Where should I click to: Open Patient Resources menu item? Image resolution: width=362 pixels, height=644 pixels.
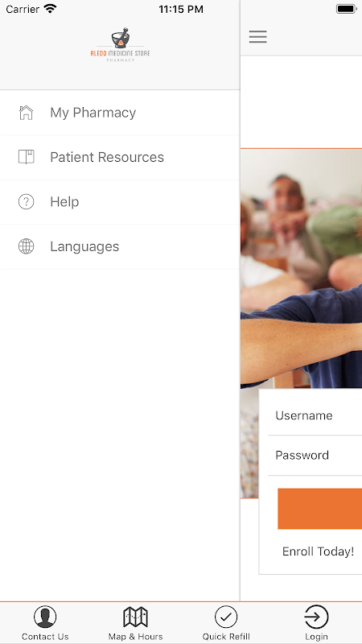(x=120, y=157)
